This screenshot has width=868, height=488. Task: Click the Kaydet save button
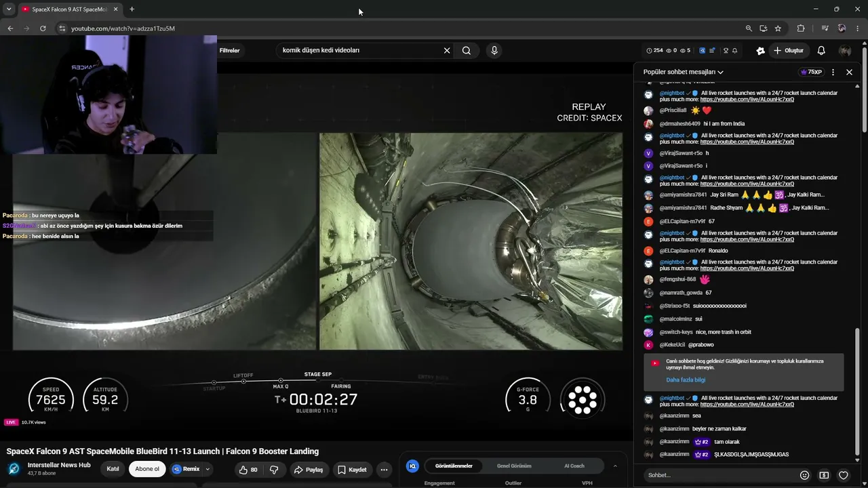[352, 470]
